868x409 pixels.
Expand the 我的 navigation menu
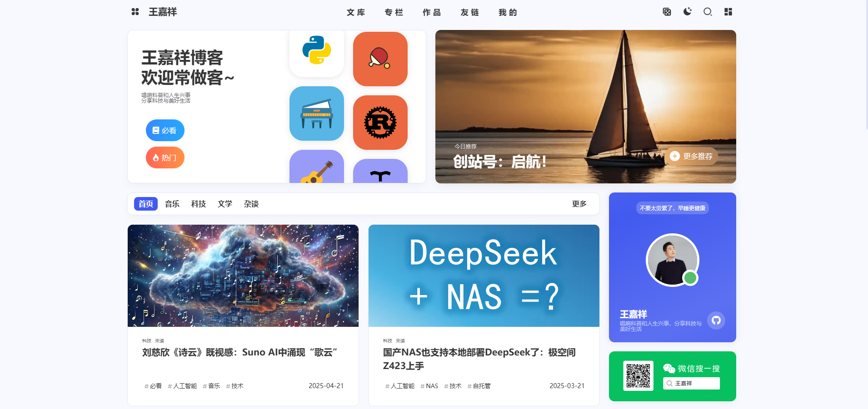pos(508,12)
